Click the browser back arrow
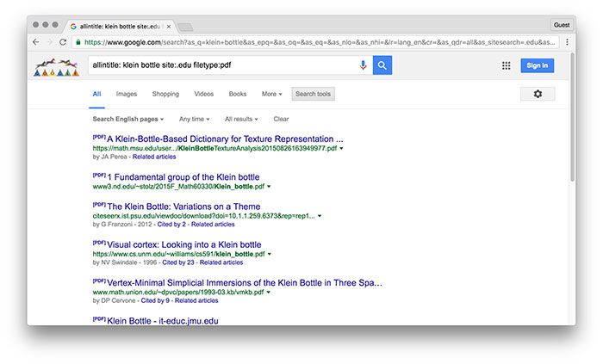 [x=36, y=41]
